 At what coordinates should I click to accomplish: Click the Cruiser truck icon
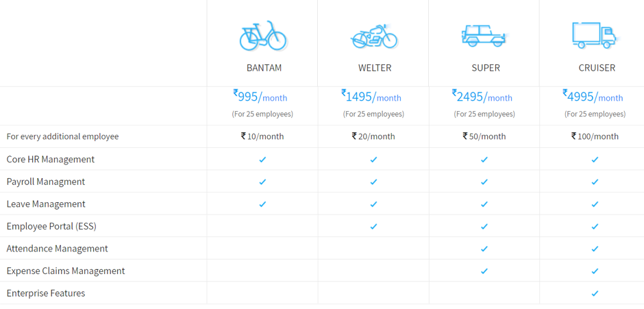[x=595, y=36]
